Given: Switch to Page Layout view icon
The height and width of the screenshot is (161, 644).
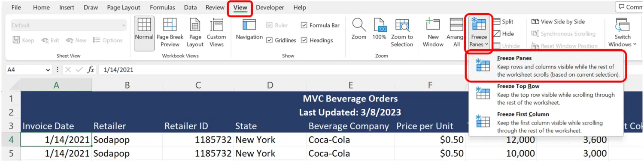Looking at the screenshot, I should [x=195, y=33].
